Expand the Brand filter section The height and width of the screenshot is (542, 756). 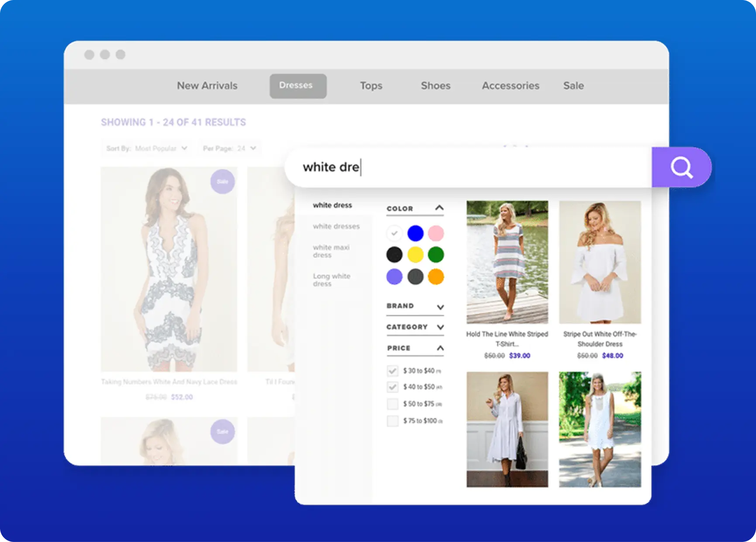pyautogui.click(x=440, y=307)
